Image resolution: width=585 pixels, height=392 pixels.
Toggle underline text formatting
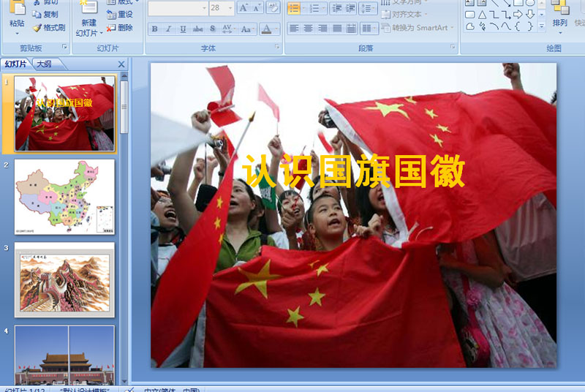click(183, 29)
